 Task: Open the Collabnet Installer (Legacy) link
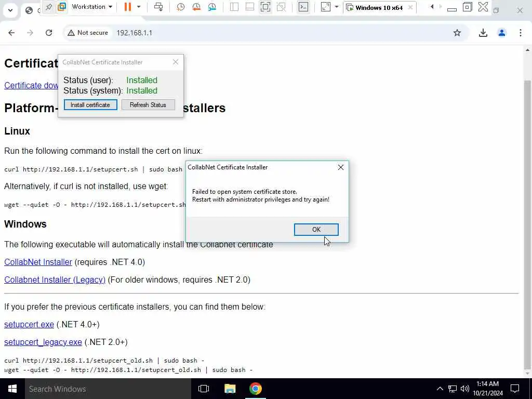click(55, 280)
